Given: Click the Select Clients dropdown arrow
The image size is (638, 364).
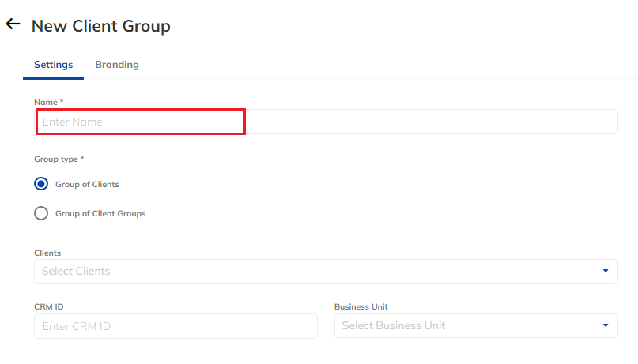Looking at the screenshot, I should tap(606, 271).
